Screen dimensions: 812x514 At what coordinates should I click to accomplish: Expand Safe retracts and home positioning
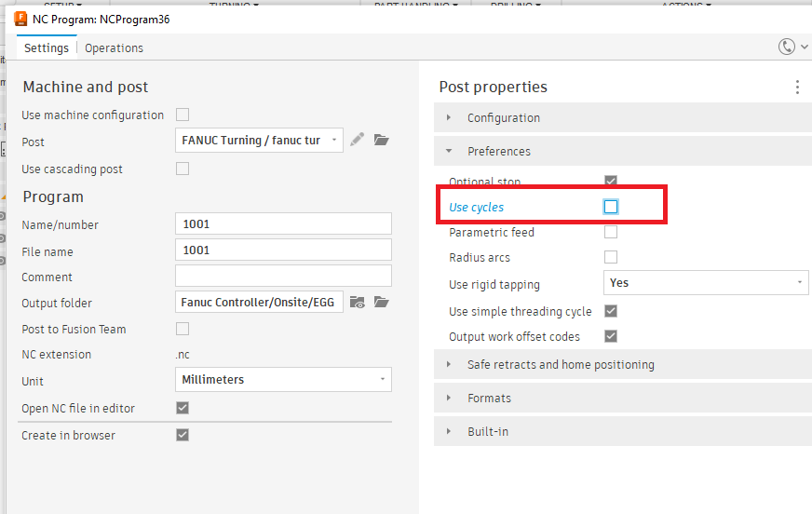coord(561,365)
